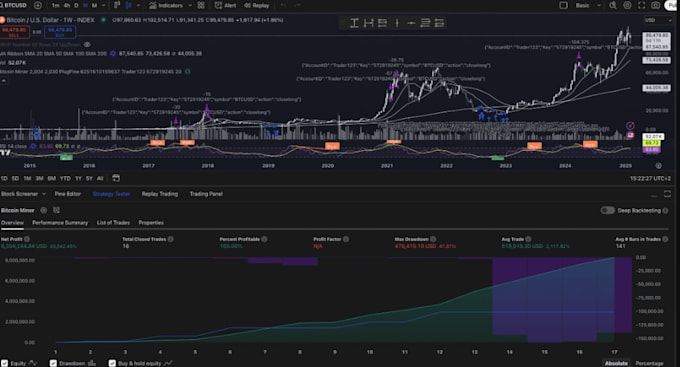Click the red SELL price button

[x=15, y=32]
